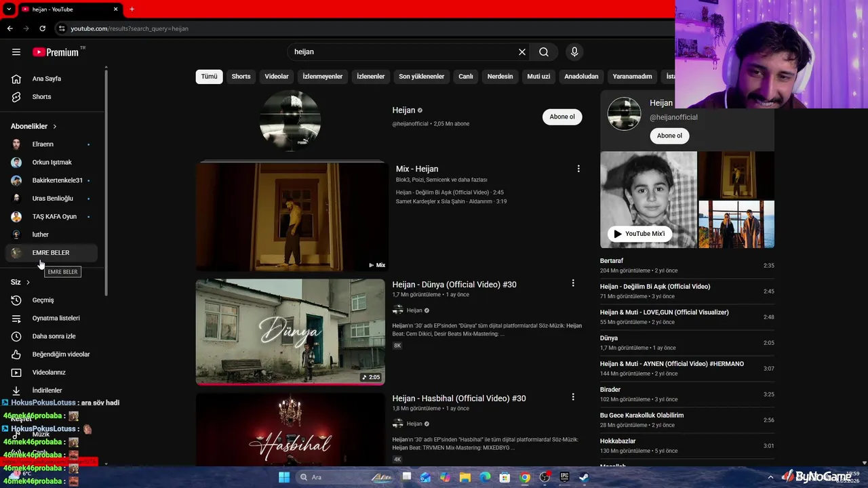Open Steam from the taskbar
This screenshot has height=488, width=868.
(x=584, y=477)
